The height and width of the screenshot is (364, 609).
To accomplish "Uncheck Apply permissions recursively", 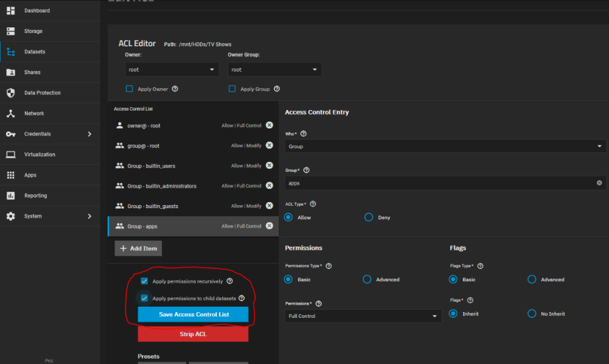I will [144, 281].
